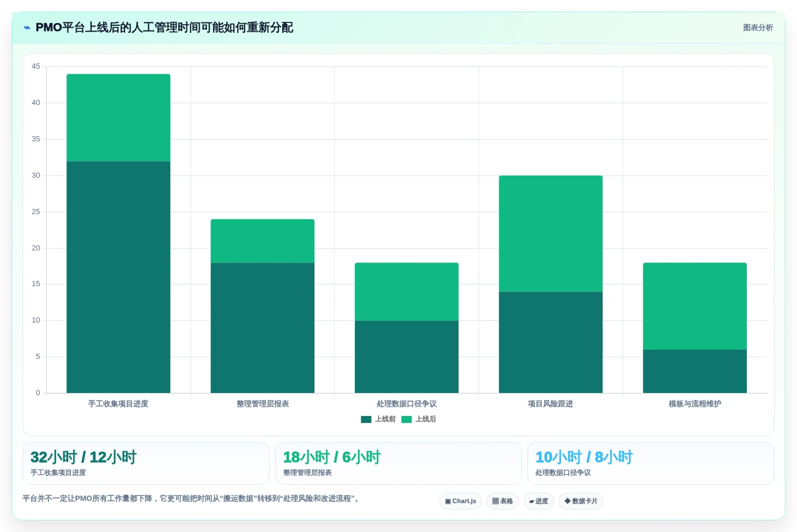Click the 手工收集项目进度 x-axis label
The image size is (797, 532).
click(x=118, y=404)
